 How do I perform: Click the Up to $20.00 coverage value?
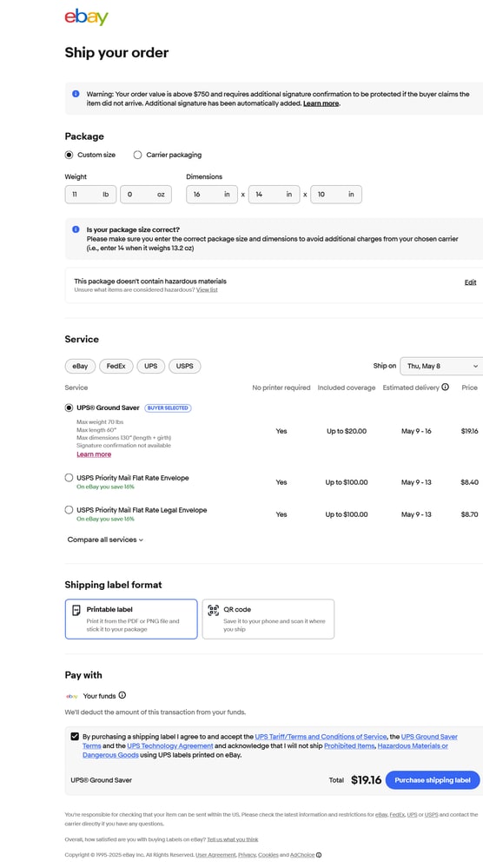point(346,431)
